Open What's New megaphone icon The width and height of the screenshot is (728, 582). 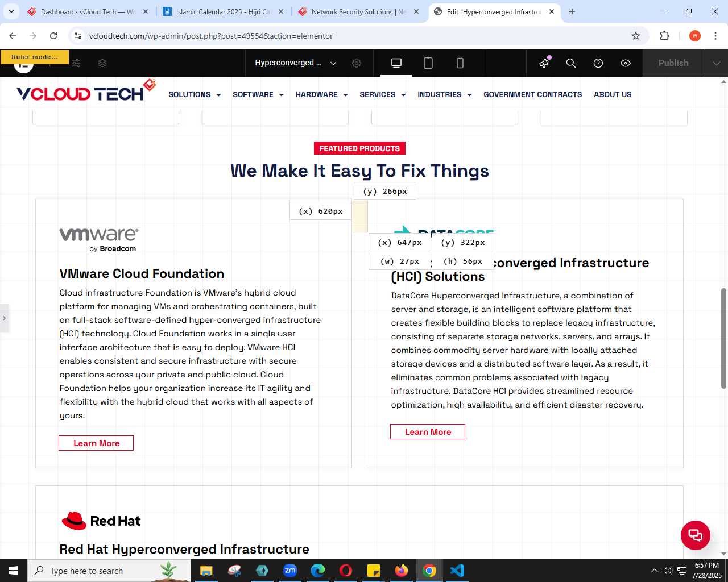click(544, 63)
